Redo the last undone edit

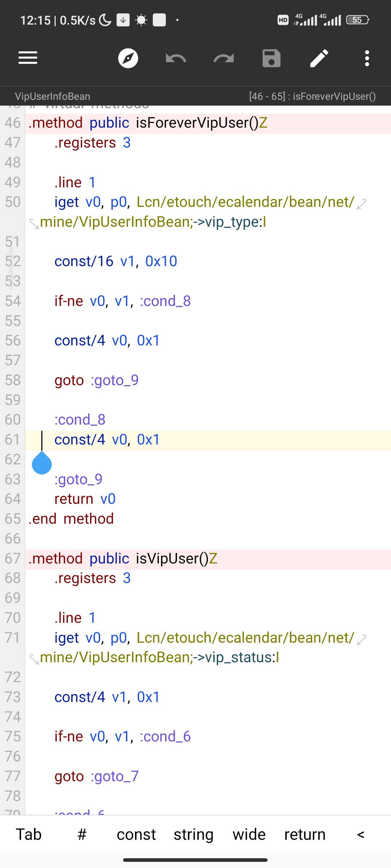coord(224,58)
